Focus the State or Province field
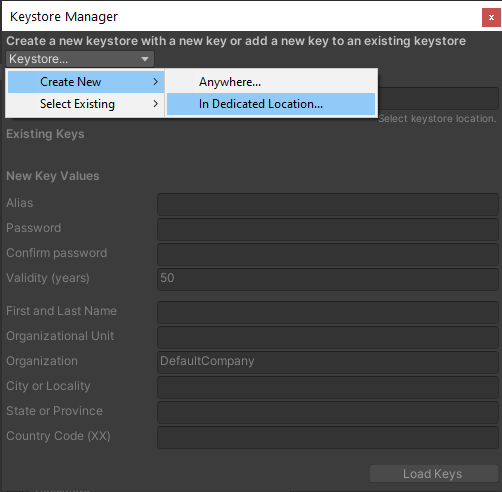The width and height of the screenshot is (502, 492). [x=328, y=412]
